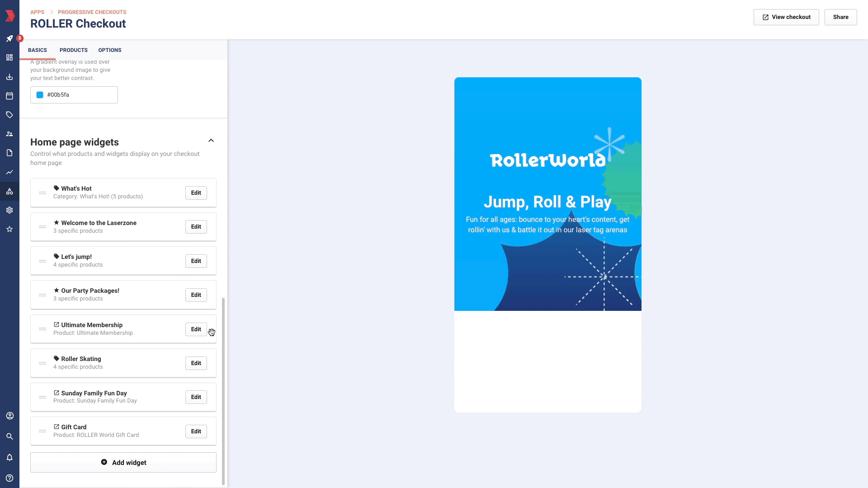
Task: Edit the Ultimate Membership widget
Action: pyautogui.click(x=196, y=329)
